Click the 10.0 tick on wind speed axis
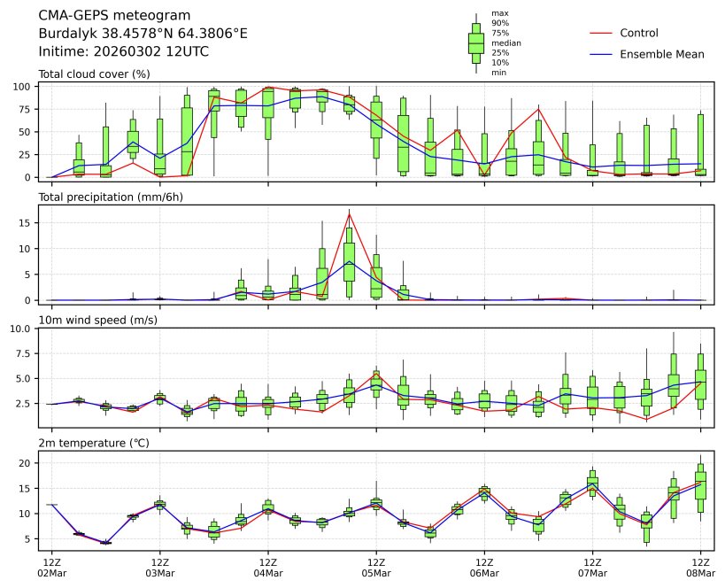This screenshot has height=588, width=725. (x=20, y=329)
